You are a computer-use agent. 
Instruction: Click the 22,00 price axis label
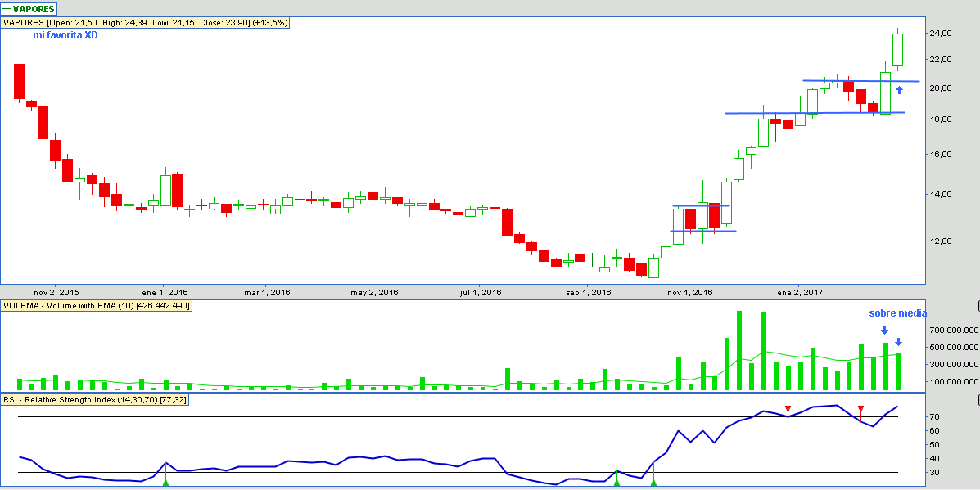click(x=940, y=59)
